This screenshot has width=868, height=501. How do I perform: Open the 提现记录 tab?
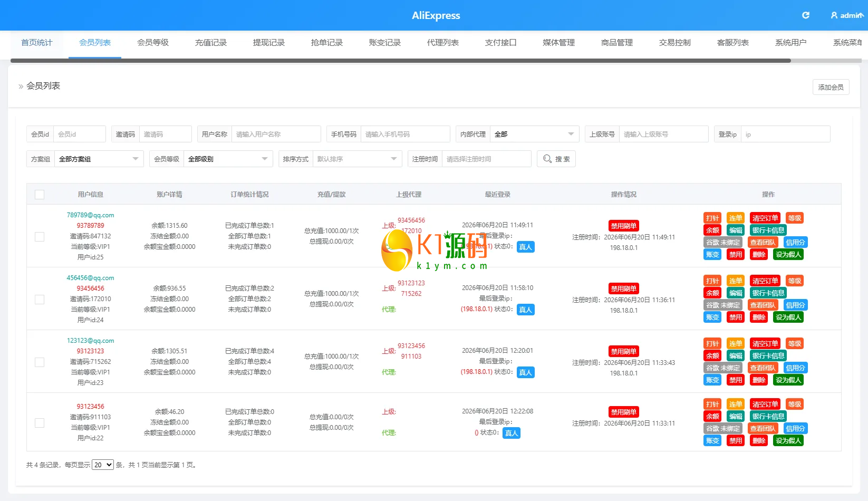269,43
